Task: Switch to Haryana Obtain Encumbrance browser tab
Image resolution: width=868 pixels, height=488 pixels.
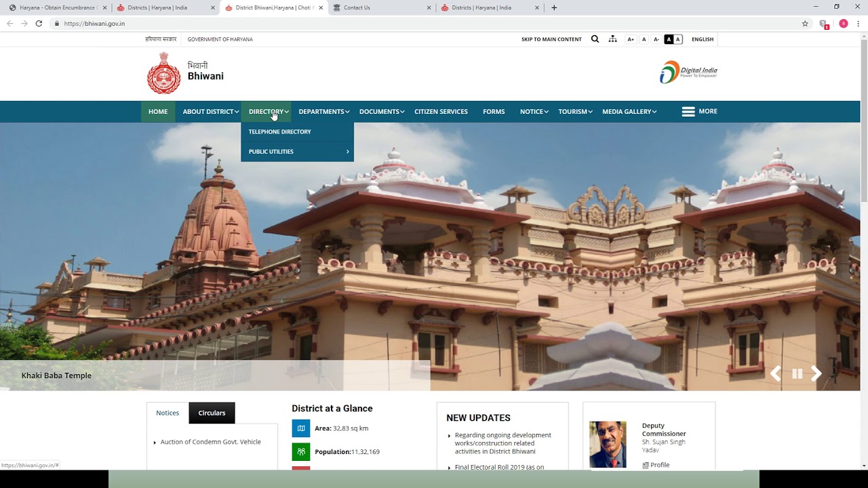Action: click(x=56, y=7)
